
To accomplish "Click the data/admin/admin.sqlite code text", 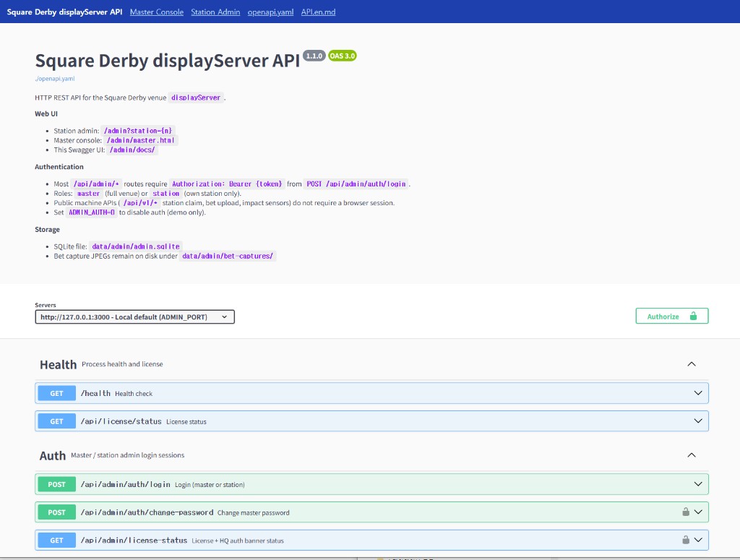I will 136,246.
